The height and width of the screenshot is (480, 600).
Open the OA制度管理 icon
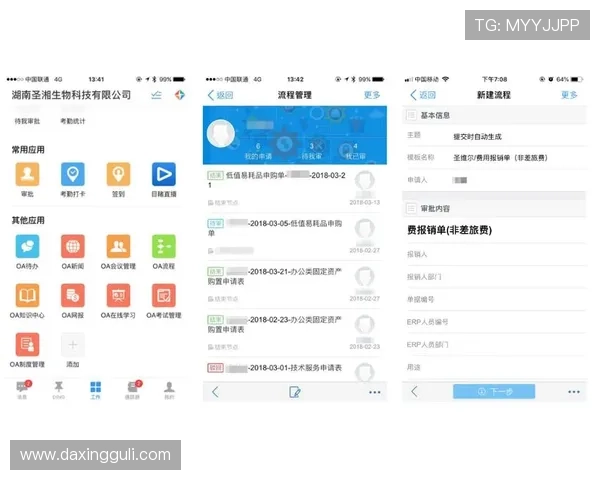pyautogui.click(x=27, y=344)
